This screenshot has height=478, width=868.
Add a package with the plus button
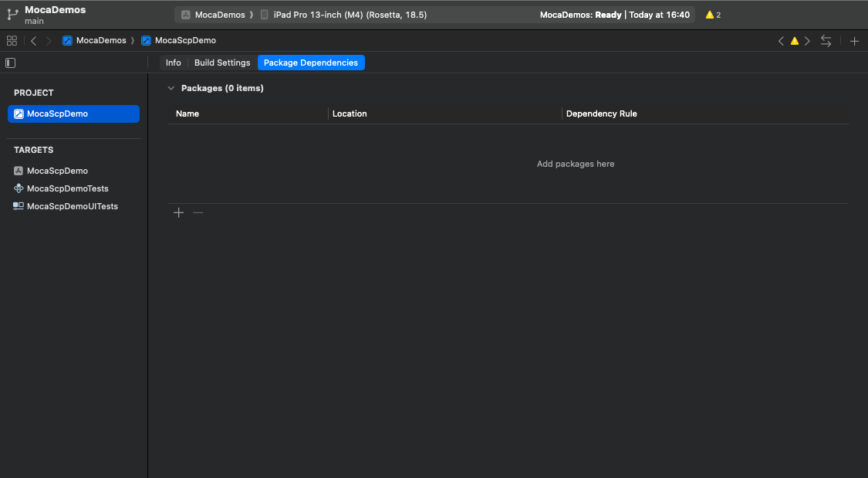click(178, 212)
